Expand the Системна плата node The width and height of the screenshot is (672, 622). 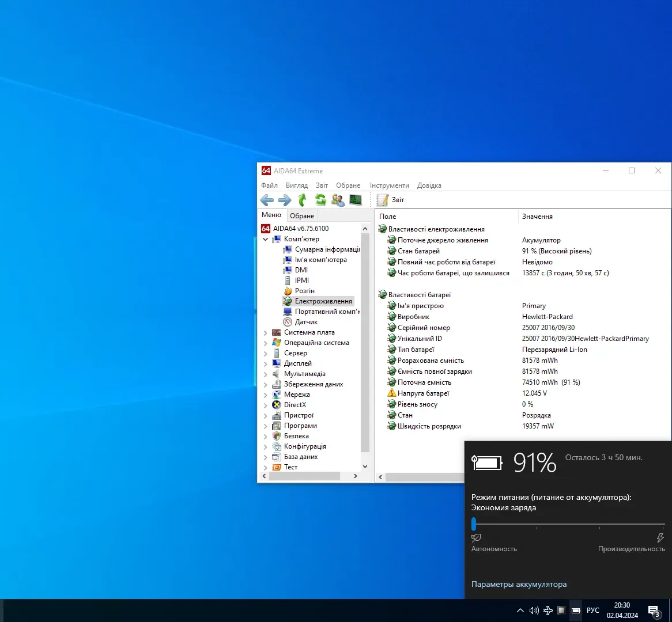[266, 333]
